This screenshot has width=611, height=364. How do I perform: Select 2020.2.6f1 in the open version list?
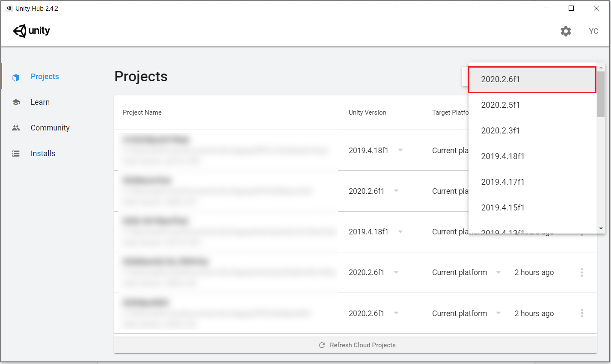(532, 80)
